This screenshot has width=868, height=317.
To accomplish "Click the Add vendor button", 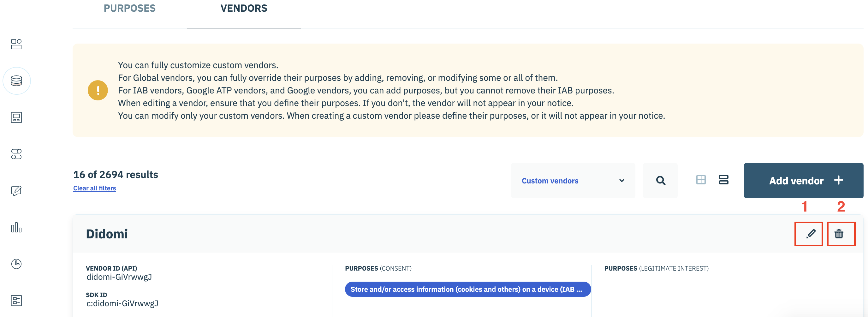I will [803, 181].
